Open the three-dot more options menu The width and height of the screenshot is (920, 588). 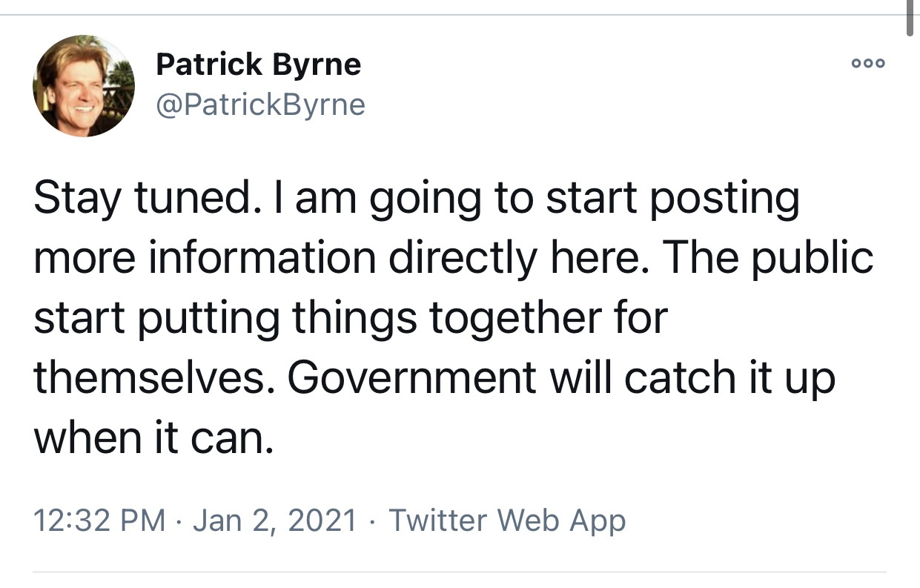pos(868,64)
